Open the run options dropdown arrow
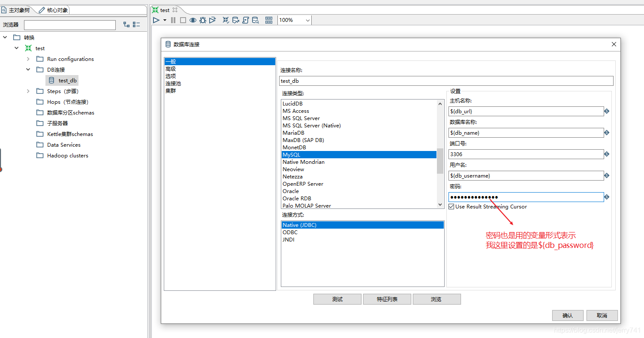This screenshot has width=644, height=338. [165, 20]
